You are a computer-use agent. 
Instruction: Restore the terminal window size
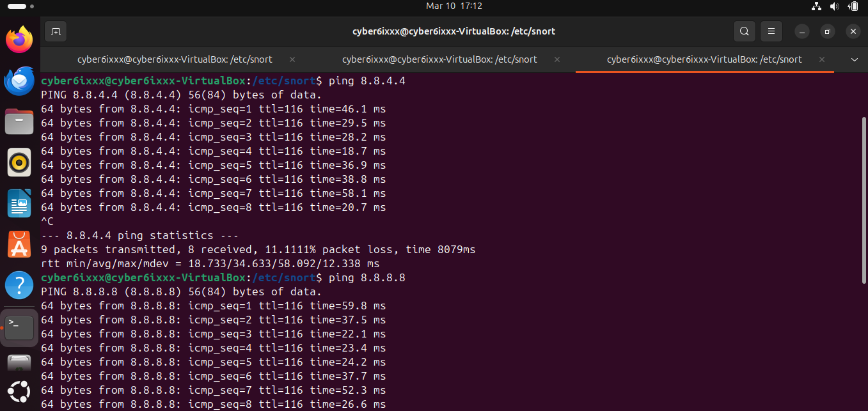[827, 31]
